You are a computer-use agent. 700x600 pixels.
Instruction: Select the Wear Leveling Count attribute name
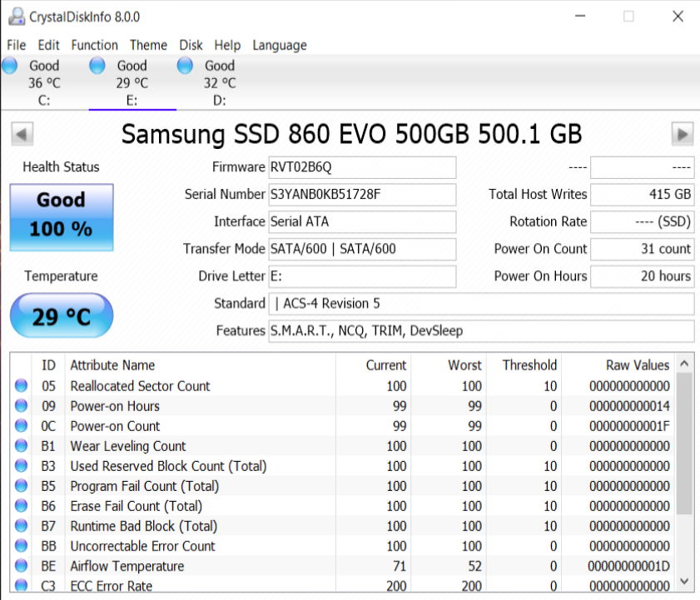point(128,446)
